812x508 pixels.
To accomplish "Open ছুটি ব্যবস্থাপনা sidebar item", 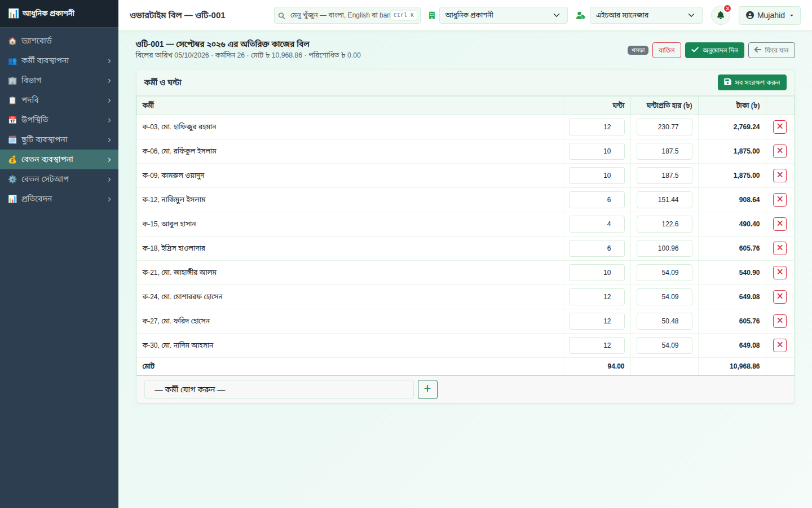I will (x=59, y=139).
